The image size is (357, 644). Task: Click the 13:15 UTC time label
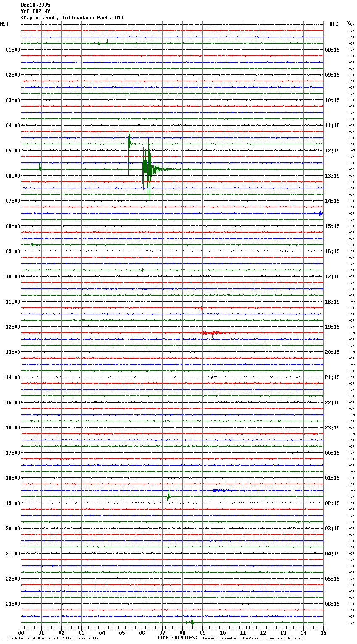332,176
